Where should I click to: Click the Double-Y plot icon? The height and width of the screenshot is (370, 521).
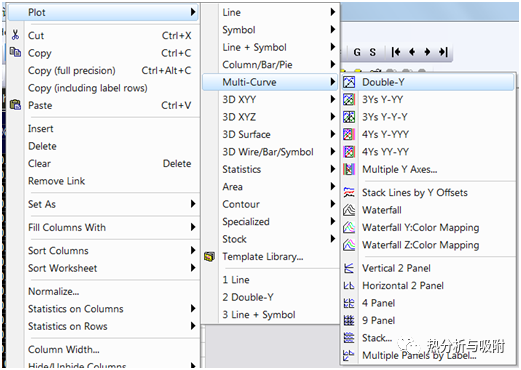pos(349,82)
